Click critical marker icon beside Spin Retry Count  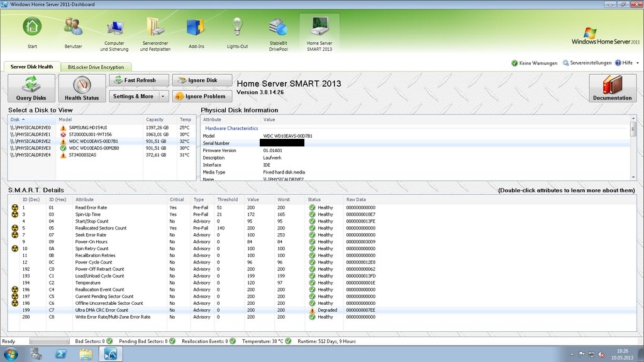tap(15, 249)
